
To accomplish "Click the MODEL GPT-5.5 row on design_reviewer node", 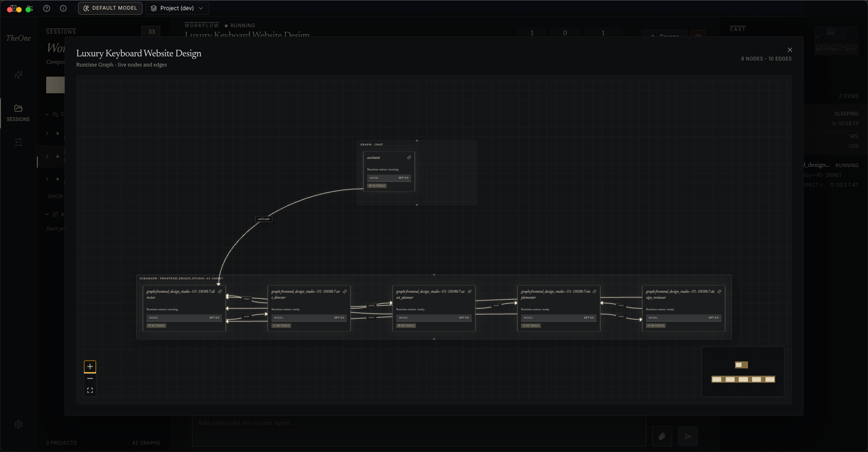I will click(683, 318).
